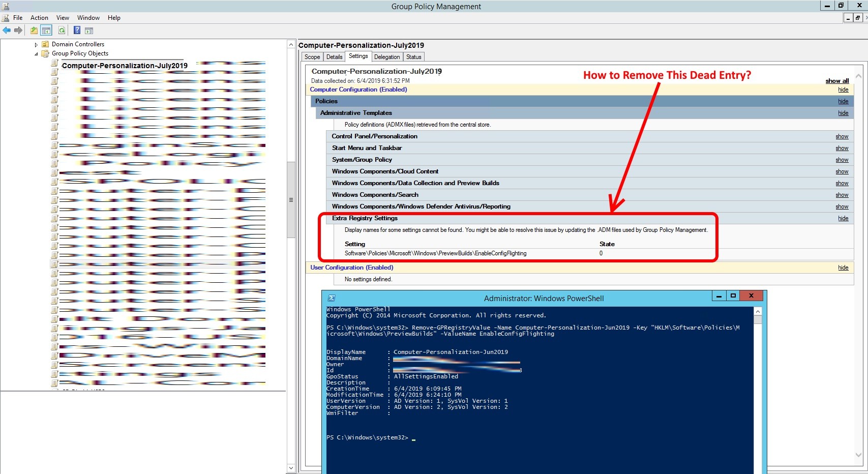The image size is (868, 474).
Task: Open Help via blue question mark icon
Action: point(77,31)
